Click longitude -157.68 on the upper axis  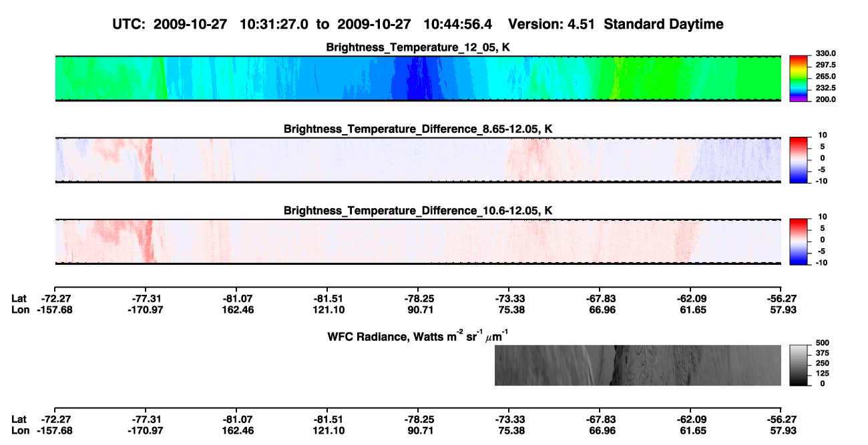[x=55, y=310]
